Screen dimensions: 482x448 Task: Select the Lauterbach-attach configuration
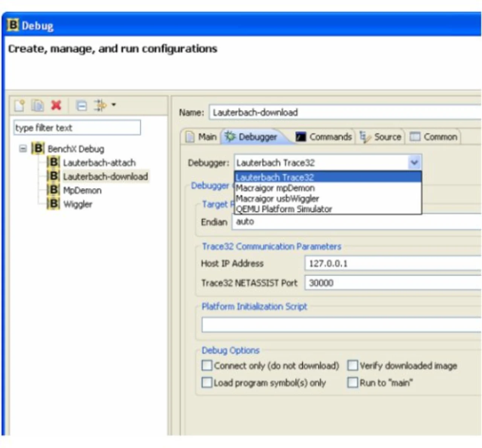click(99, 163)
